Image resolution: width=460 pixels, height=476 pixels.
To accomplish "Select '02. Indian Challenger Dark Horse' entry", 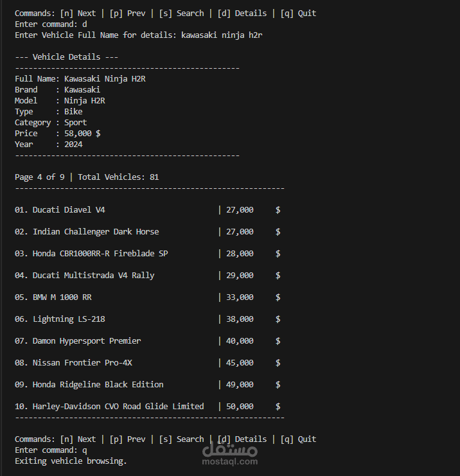I will click(x=148, y=232).
